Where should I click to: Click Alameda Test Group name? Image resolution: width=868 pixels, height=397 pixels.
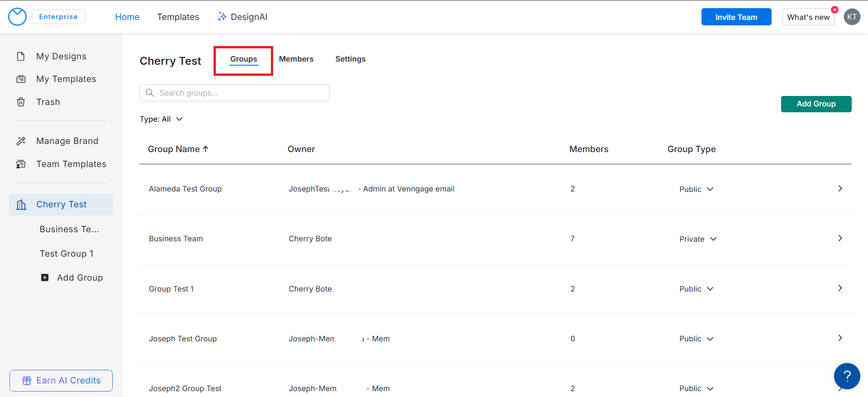[185, 189]
